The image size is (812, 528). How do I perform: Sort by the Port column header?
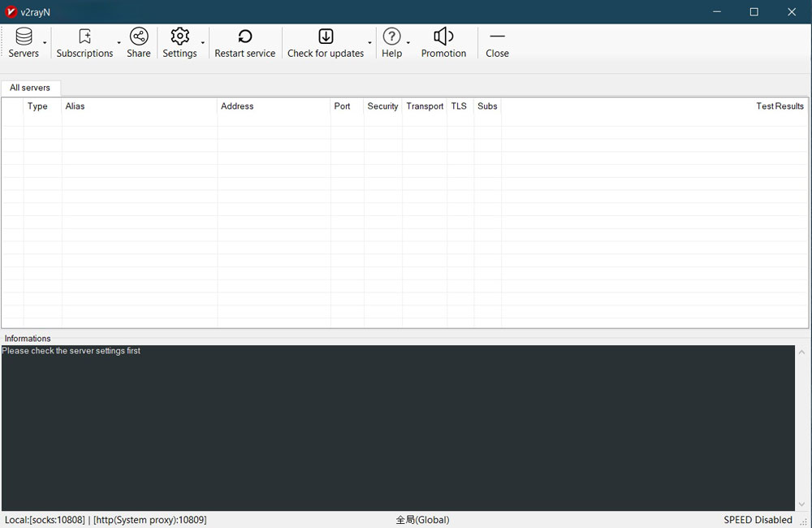[347, 106]
